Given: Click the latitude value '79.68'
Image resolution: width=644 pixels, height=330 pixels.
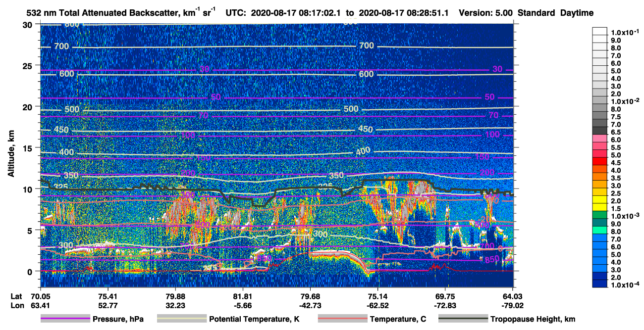Looking at the screenshot, I should pyautogui.click(x=310, y=296).
